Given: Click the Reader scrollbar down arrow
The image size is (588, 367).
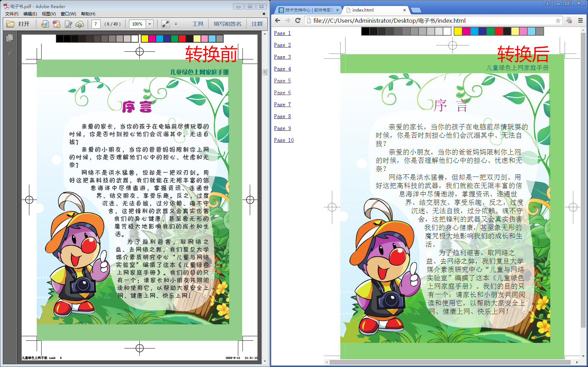Looking at the screenshot, I should click(x=264, y=361).
